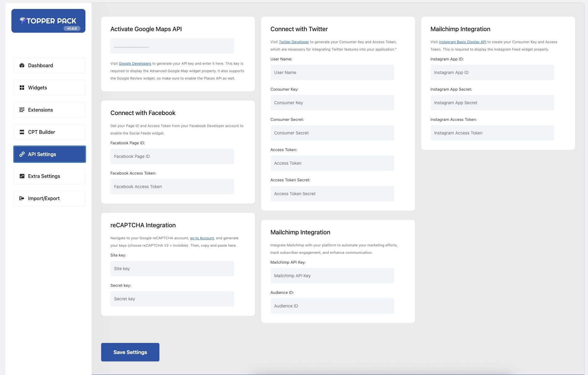Screen dimensions: 588x375
Task: Click the Instagram Access Token field
Action: click(x=492, y=133)
